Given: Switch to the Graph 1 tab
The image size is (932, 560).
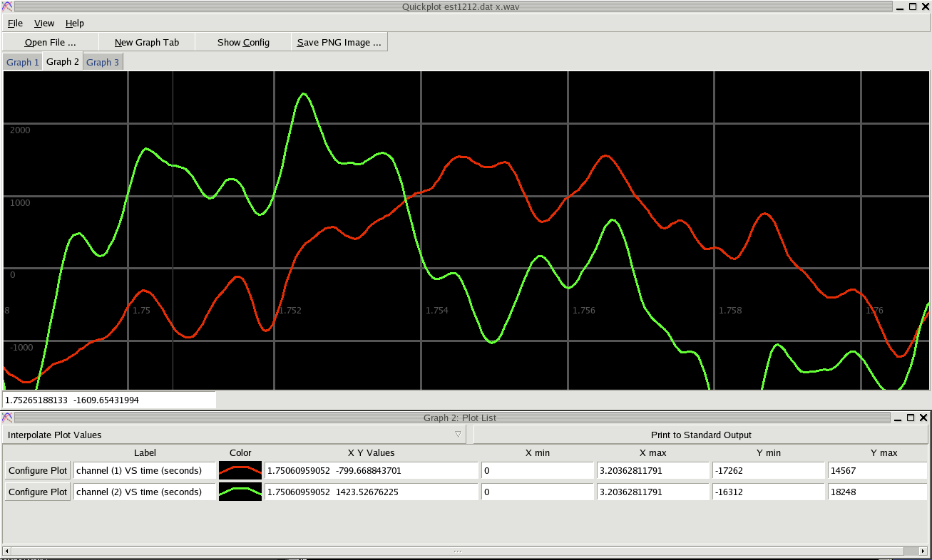Looking at the screenshot, I should point(23,63).
